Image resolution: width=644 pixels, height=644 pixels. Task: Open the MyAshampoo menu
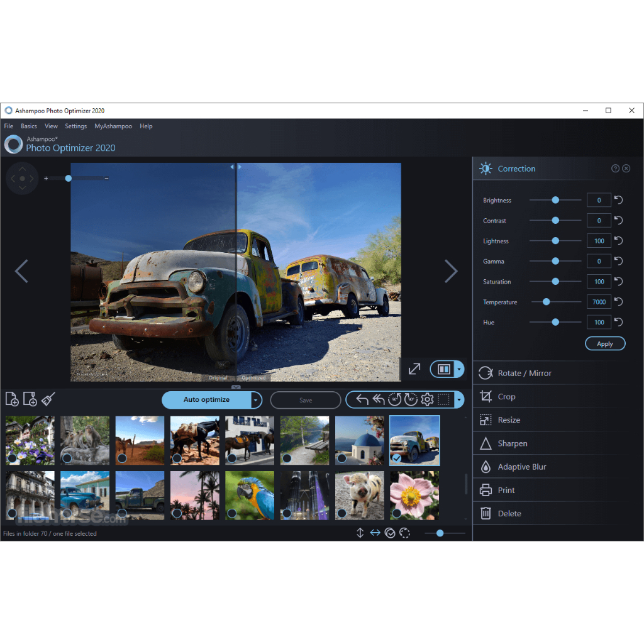click(x=113, y=126)
